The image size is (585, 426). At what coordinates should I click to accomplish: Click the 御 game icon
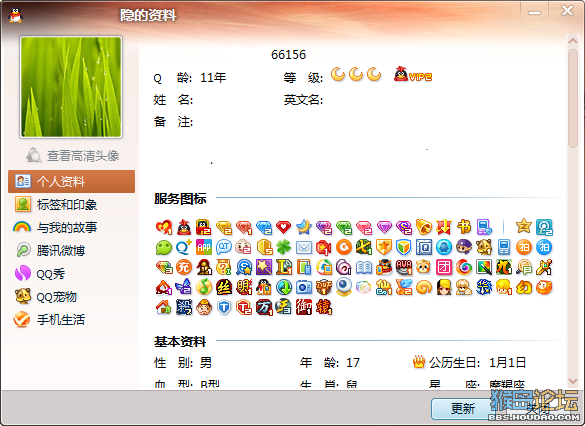[x=304, y=307]
